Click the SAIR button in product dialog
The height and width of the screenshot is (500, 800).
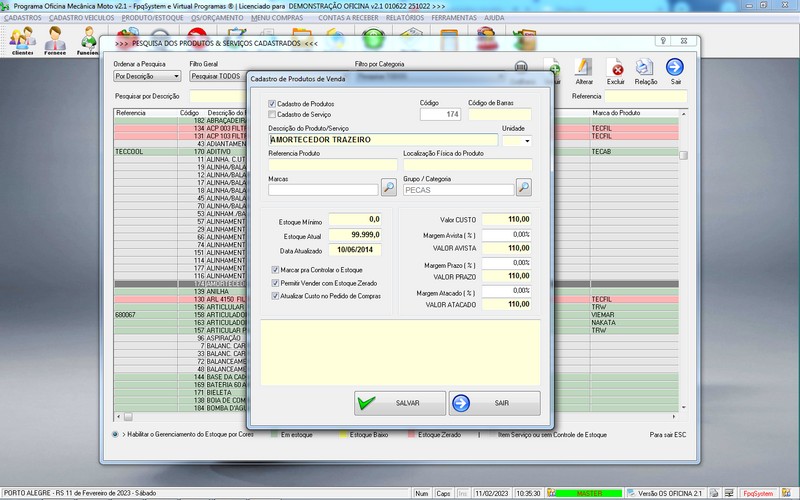coord(494,403)
